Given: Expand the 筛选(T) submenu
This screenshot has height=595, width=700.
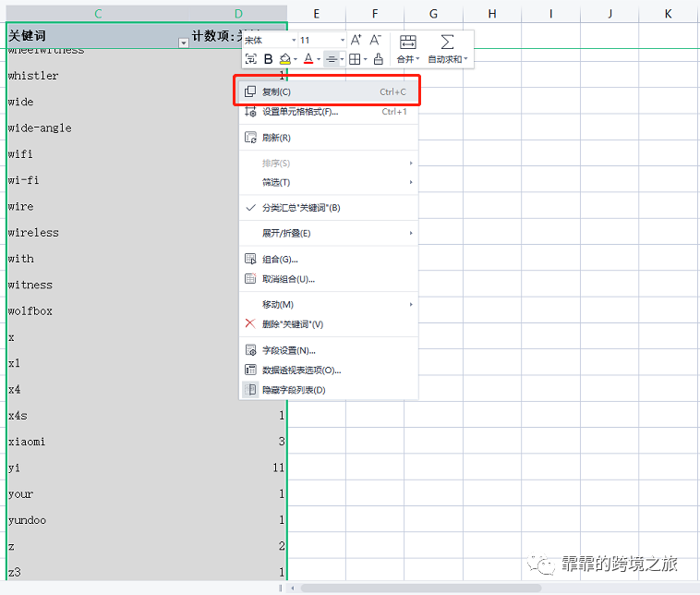Looking at the screenshot, I should 329,182.
